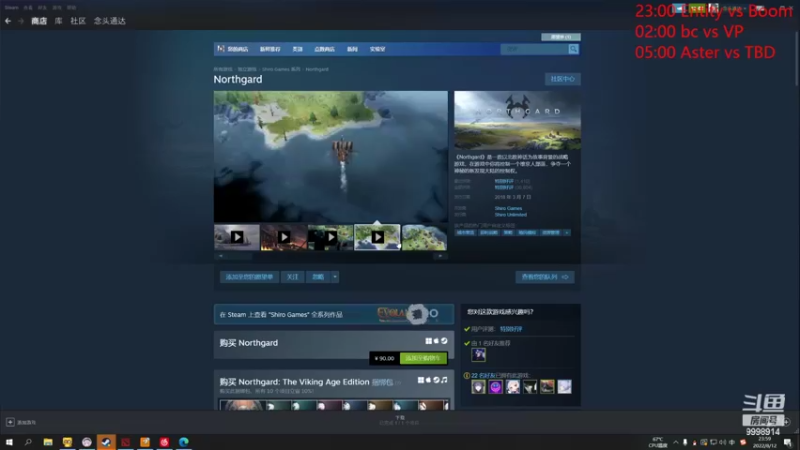Click the first user tag chip
This screenshot has width=800, height=450.
click(x=465, y=233)
